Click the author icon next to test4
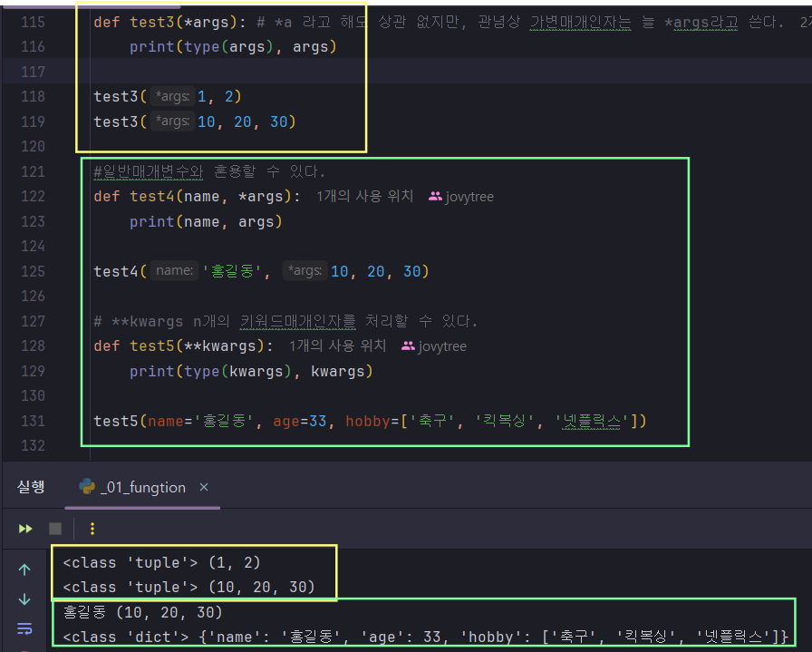The height and width of the screenshot is (652, 812). pyautogui.click(x=435, y=197)
